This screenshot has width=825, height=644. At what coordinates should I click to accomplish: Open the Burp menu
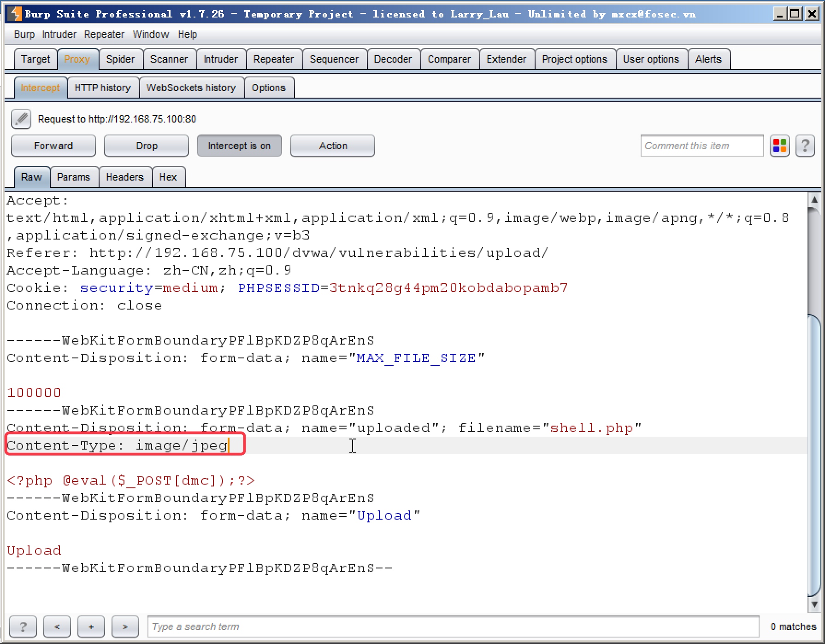pos(24,35)
